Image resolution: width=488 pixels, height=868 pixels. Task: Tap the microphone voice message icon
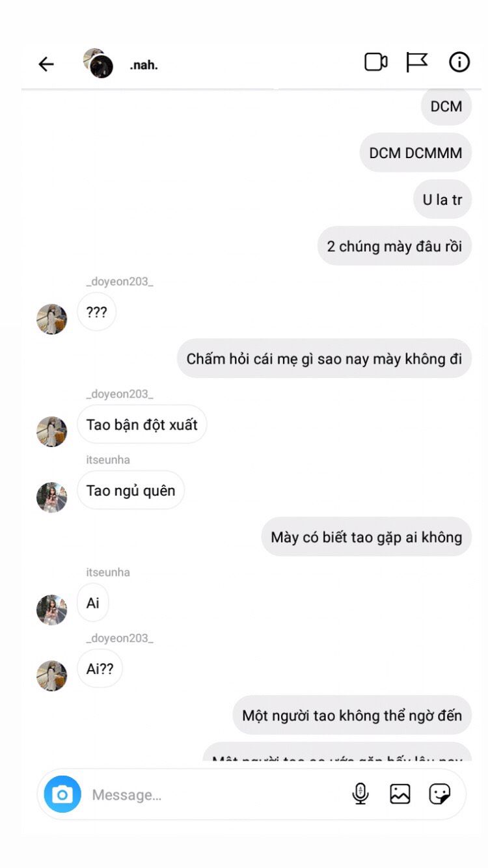coord(360,794)
